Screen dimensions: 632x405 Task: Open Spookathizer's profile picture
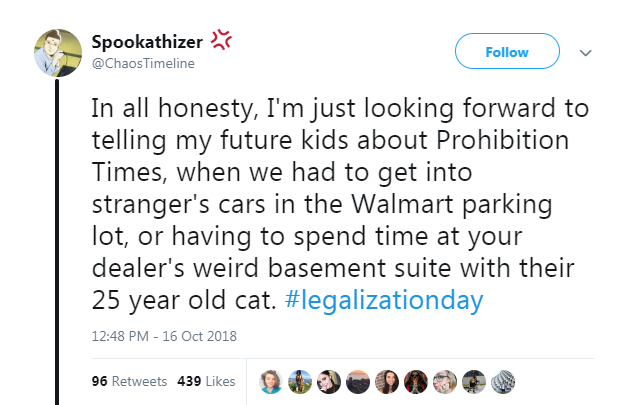pyautogui.click(x=60, y=51)
